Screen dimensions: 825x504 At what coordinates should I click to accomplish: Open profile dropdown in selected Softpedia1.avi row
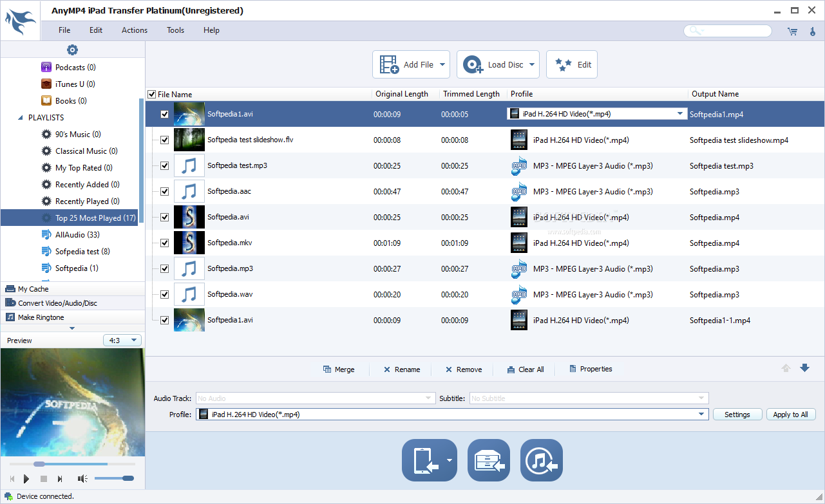[680, 114]
